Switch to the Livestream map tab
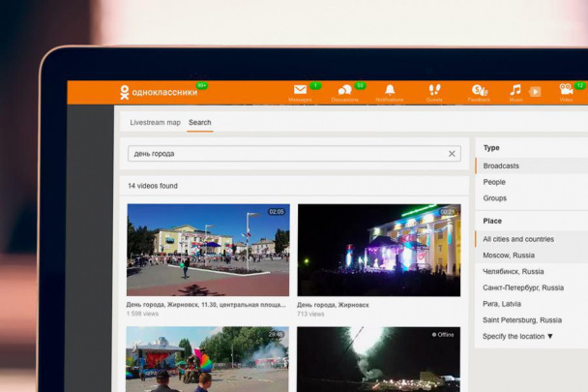Image resolution: width=588 pixels, height=392 pixels. click(155, 123)
